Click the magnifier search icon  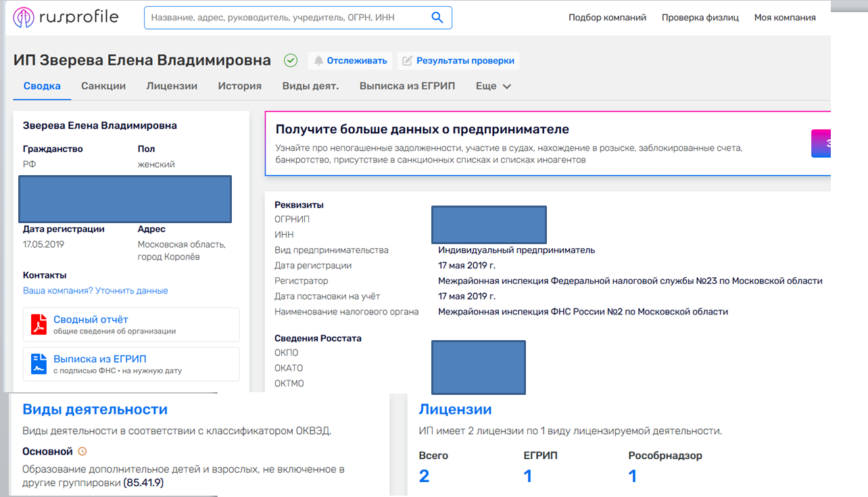437,18
